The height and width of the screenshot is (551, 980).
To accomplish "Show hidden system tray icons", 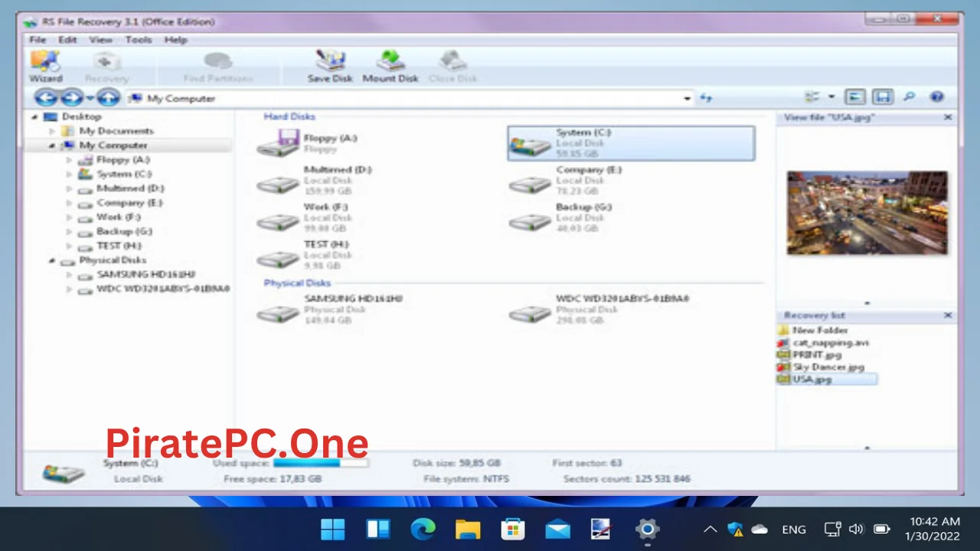I will [710, 529].
